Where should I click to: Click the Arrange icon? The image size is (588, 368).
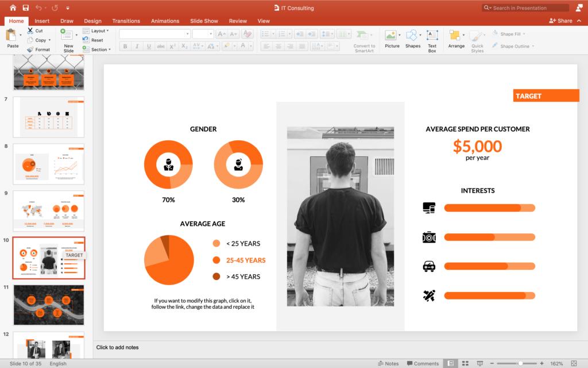coord(456,39)
